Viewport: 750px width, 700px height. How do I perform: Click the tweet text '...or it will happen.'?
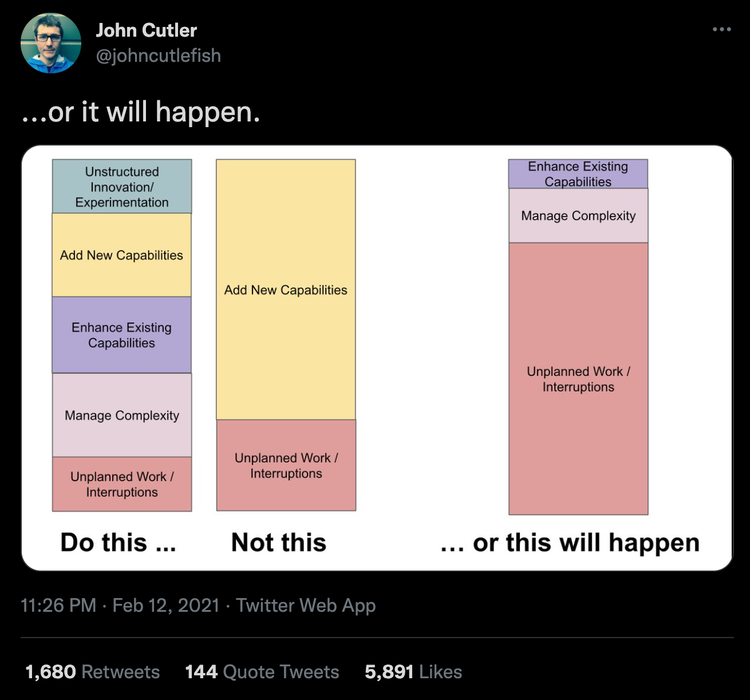[141, 112]
